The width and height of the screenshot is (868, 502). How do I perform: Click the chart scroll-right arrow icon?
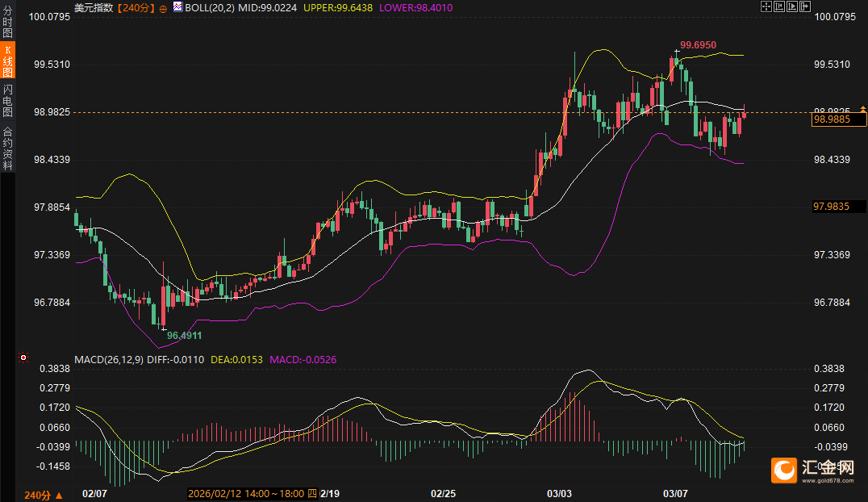804,6
